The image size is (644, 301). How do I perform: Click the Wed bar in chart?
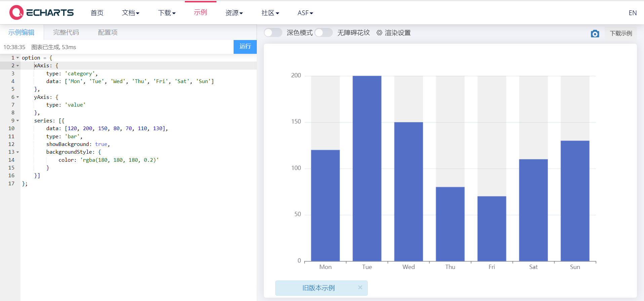coord(409,192)
